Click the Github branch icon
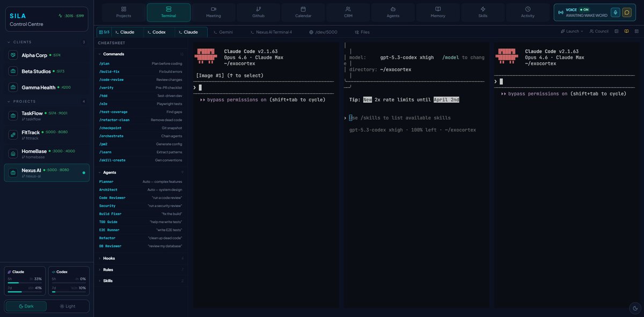Screen dimensions: 644x317 point(259,9)
